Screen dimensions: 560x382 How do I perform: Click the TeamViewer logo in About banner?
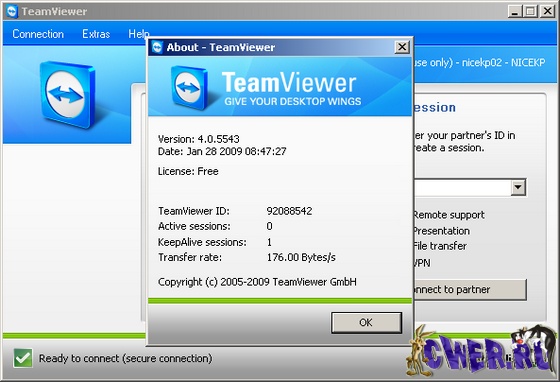click(189, 87)
